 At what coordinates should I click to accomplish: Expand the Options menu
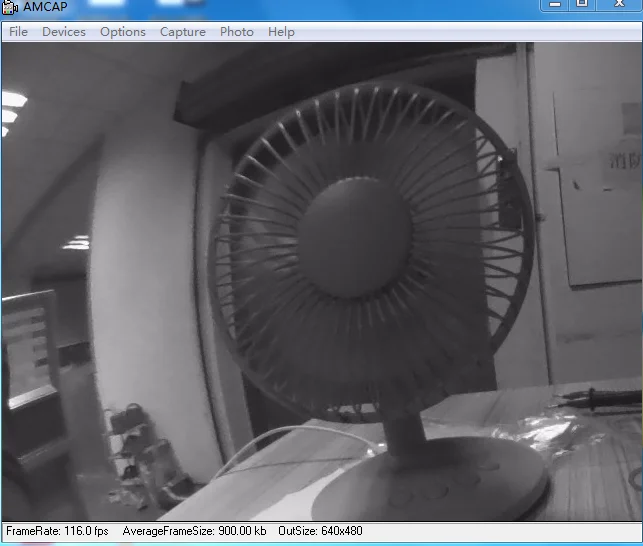(x=123, y=32)
